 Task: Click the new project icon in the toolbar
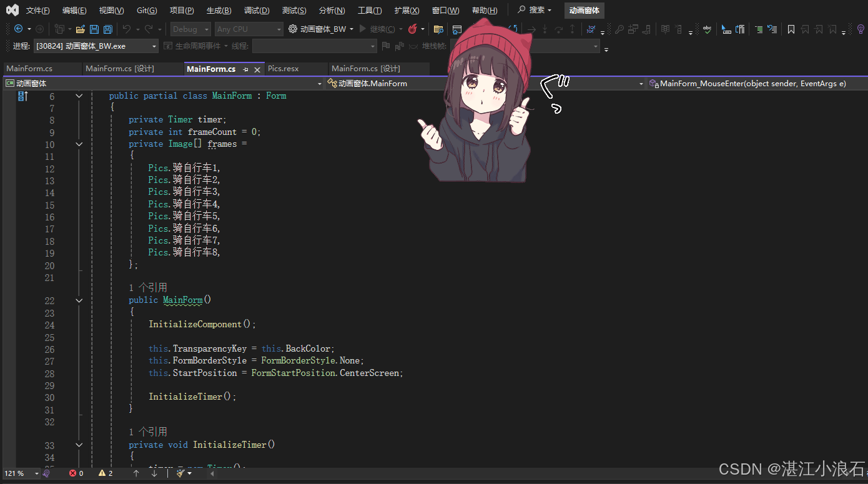coord(59,29)
